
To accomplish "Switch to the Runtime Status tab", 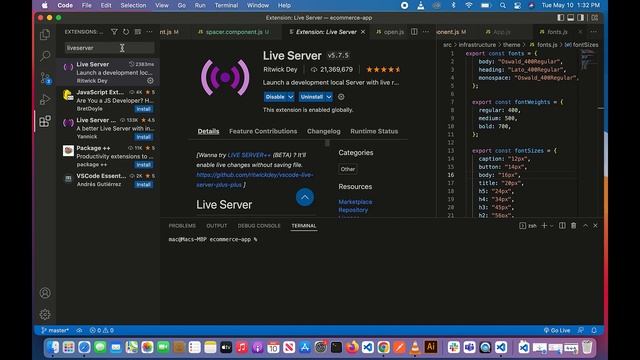I will (x=374, y=131).
